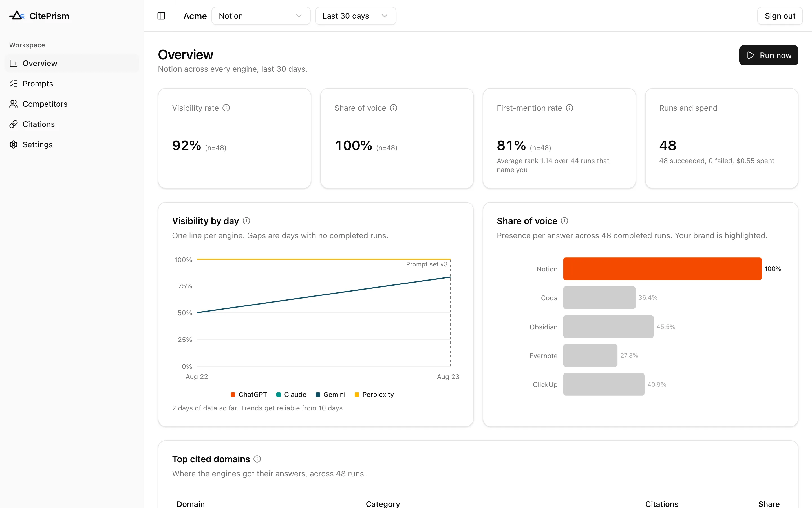
Task: Click the Category column header
Action: [383, 504]
